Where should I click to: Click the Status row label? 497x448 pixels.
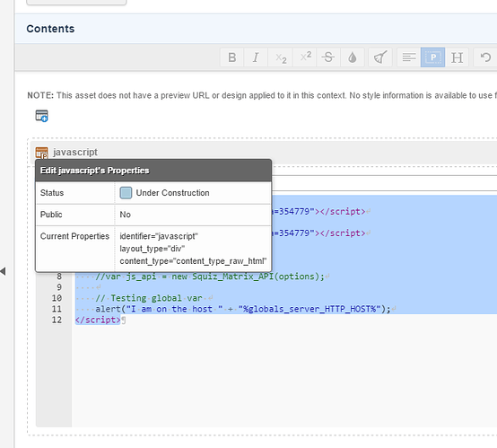(x=52, y=193)
